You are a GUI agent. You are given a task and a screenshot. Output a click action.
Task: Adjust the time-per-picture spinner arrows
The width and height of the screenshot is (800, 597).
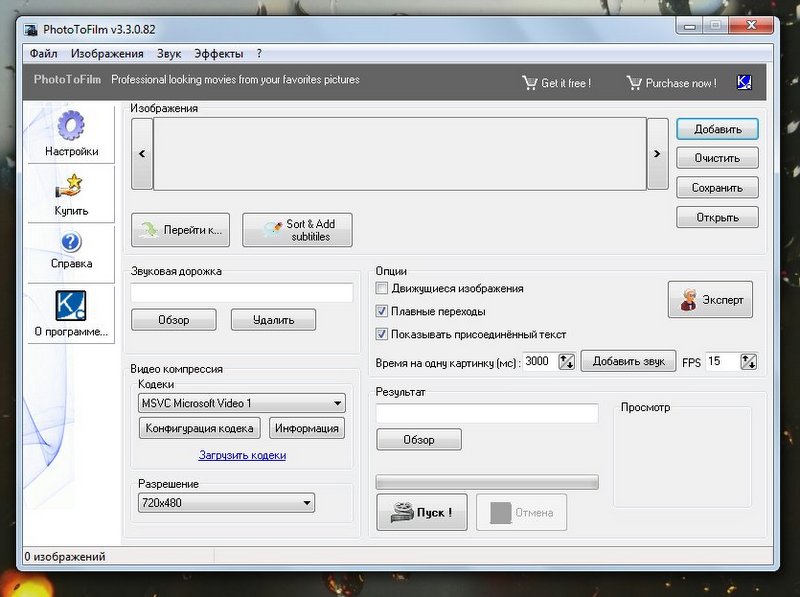click(x=566, y=362)
